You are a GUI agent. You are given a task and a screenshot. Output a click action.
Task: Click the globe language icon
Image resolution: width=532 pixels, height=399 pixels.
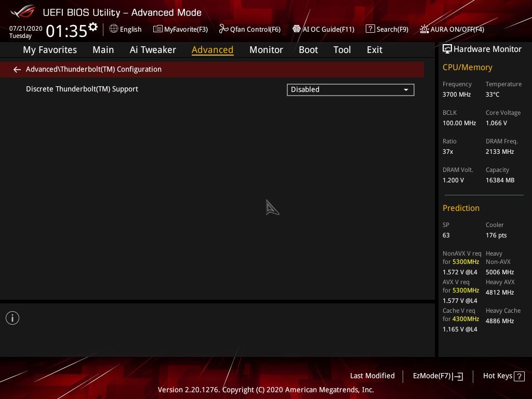pos(114,29)
